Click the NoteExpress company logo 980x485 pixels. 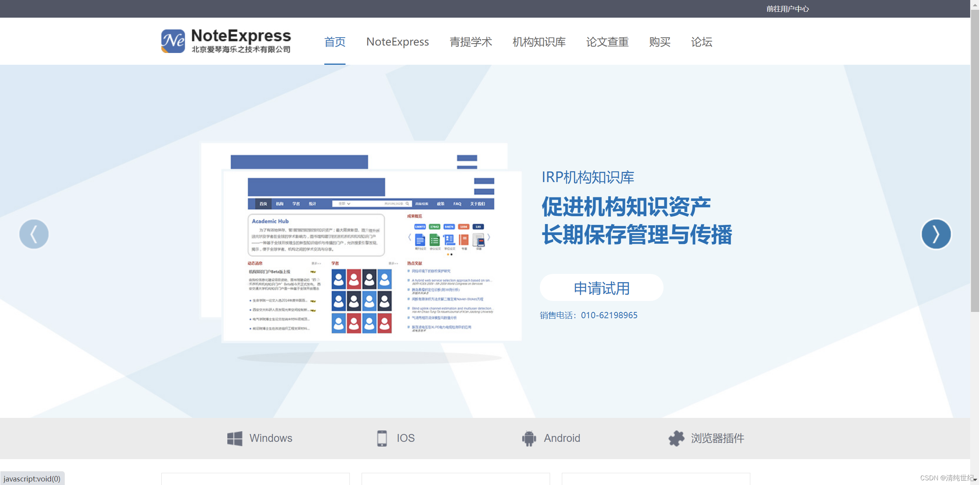pos(226,41)
